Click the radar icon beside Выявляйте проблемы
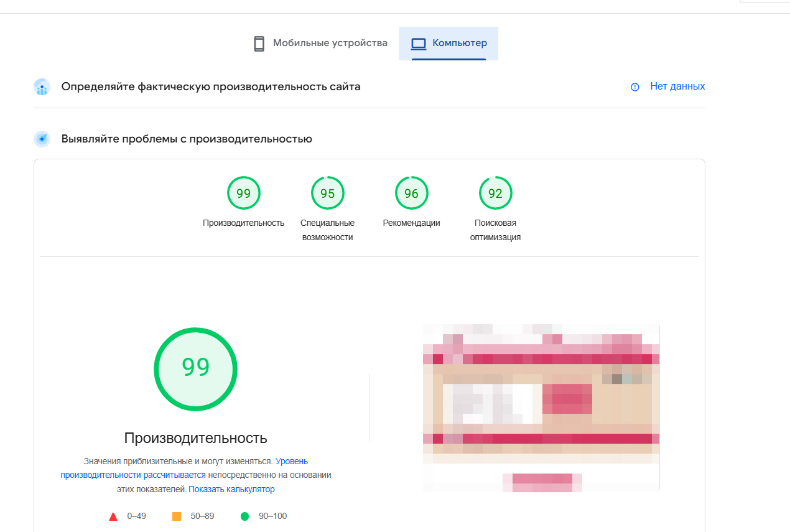 coord(42,139)
